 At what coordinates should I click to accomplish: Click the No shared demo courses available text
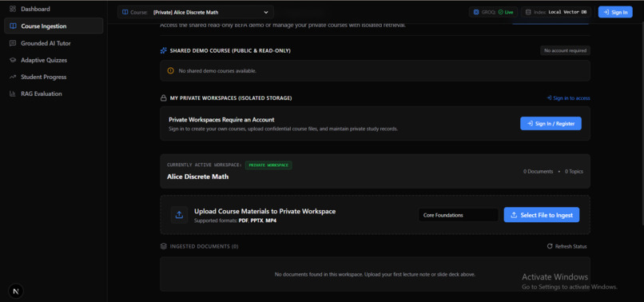point(217,70)
